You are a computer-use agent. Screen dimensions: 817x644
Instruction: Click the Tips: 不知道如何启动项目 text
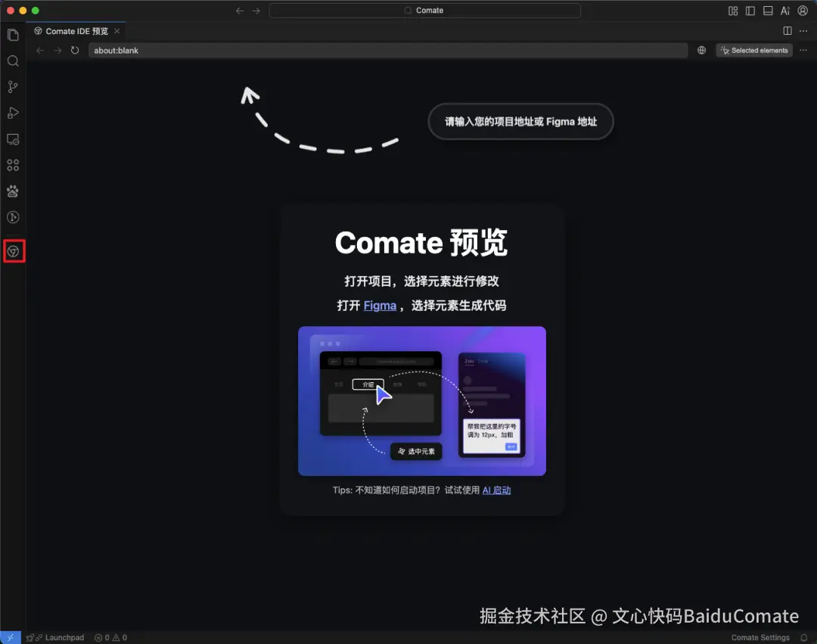[x=387, y=490]
